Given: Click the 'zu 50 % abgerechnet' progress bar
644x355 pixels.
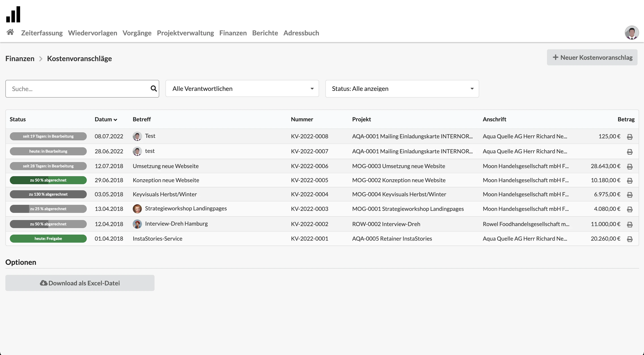Looking at the screenshot, I should tap(48, 180).
